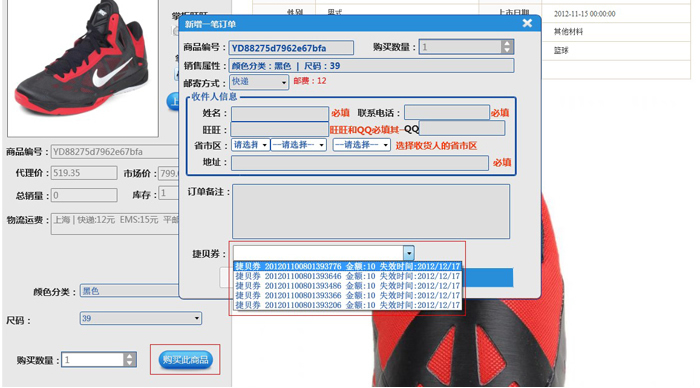Click the 地址 input field
Screen dimensions: 700x388
click(x=359, y=163)
